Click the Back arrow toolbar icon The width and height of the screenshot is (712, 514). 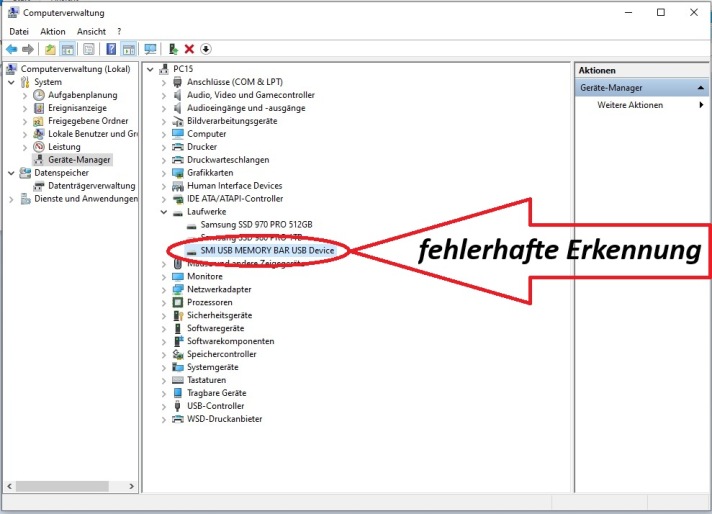coord(12,49)
